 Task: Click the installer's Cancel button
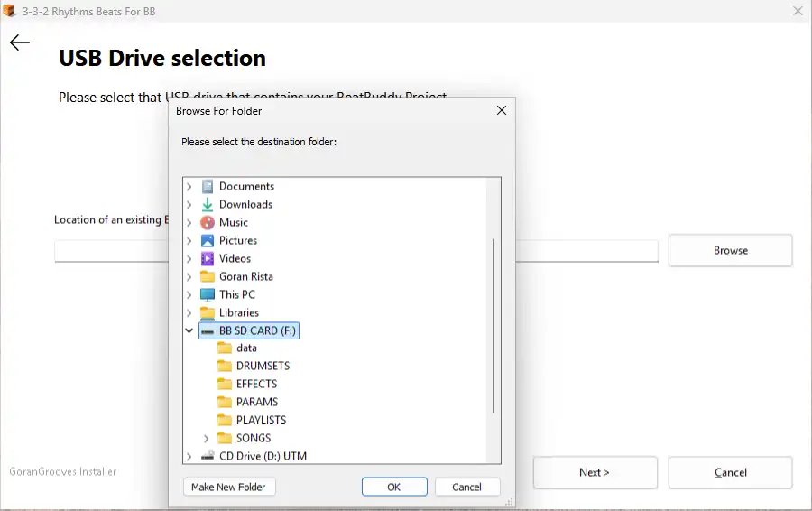pos(730,472)
